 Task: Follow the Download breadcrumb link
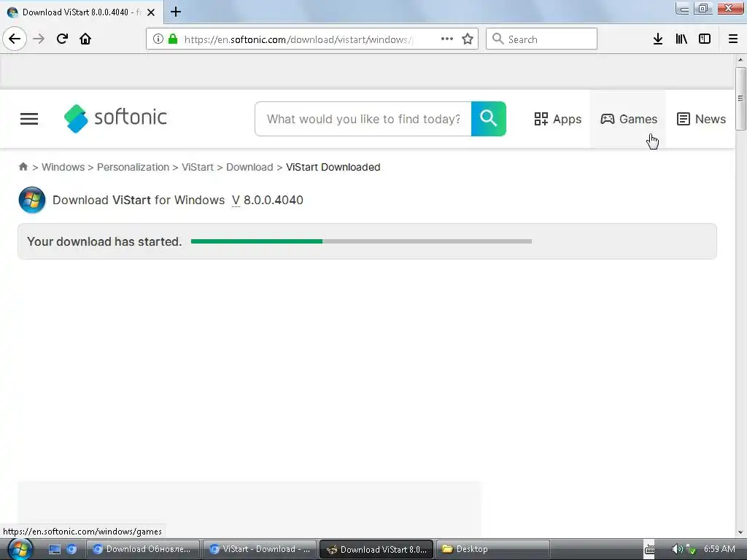(x=249, y=167)
